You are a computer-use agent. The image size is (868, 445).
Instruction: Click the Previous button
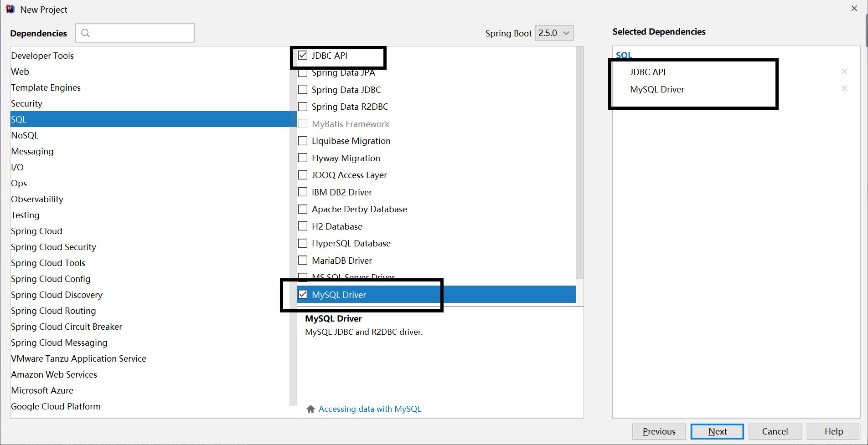659,431
